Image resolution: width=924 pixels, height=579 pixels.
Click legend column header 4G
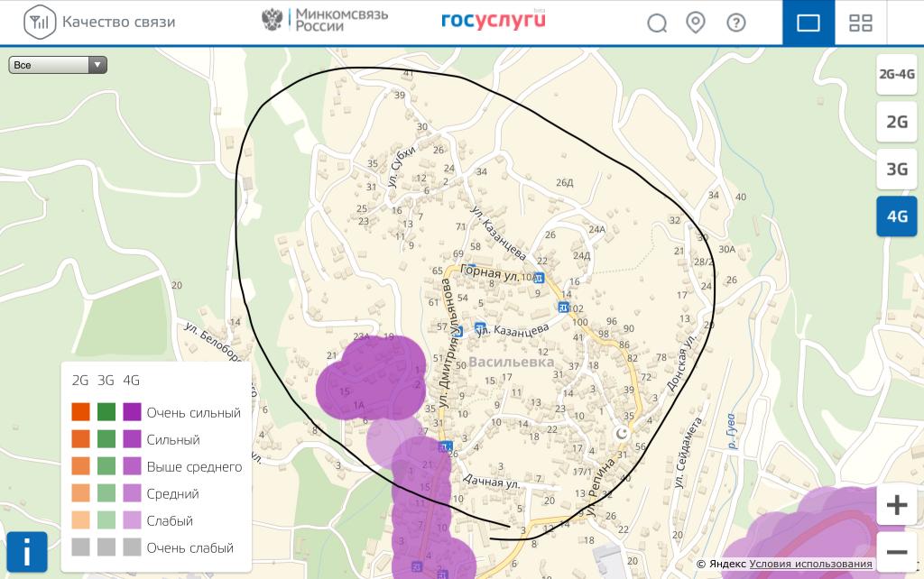point(132,381)
